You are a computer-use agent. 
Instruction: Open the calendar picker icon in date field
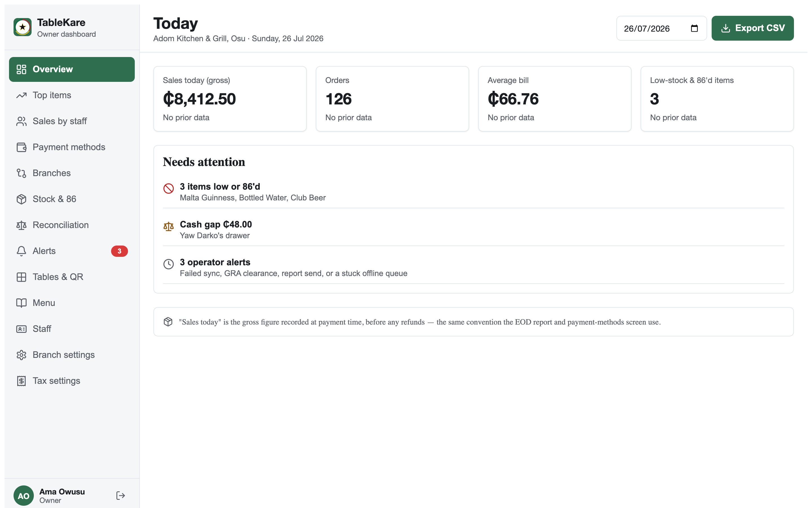[694, 29]
